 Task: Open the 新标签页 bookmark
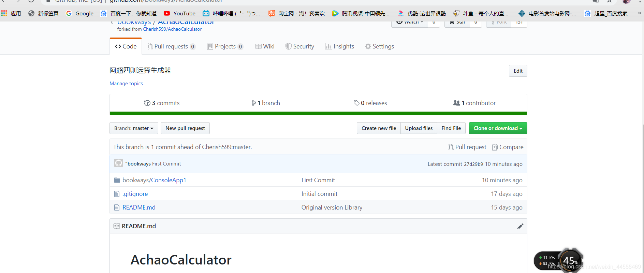[44, 13]
